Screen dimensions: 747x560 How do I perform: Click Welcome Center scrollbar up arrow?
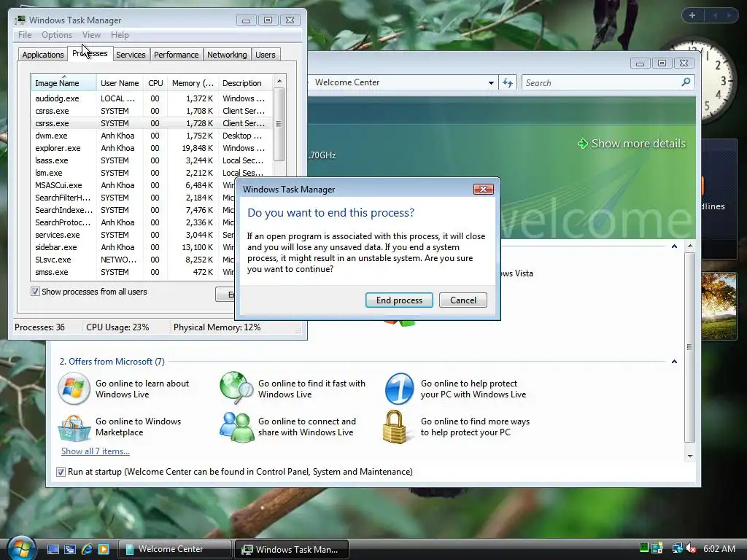pyautogui.click(x=690, y=246)
